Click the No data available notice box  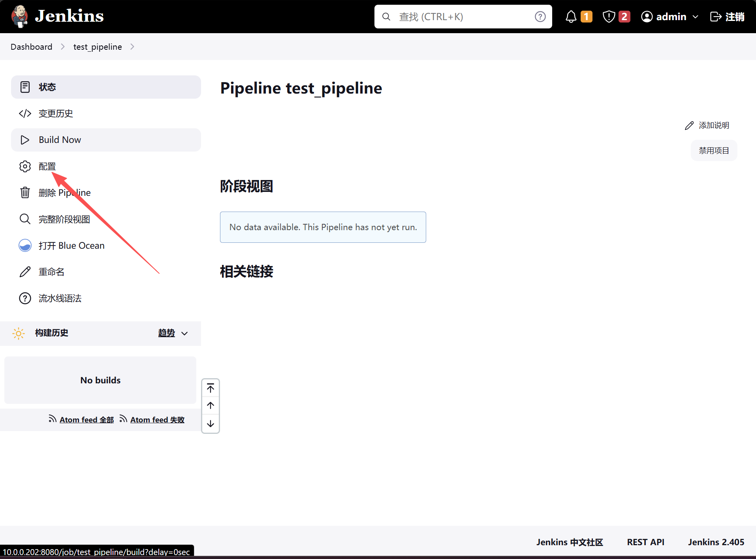coord(323,227)
